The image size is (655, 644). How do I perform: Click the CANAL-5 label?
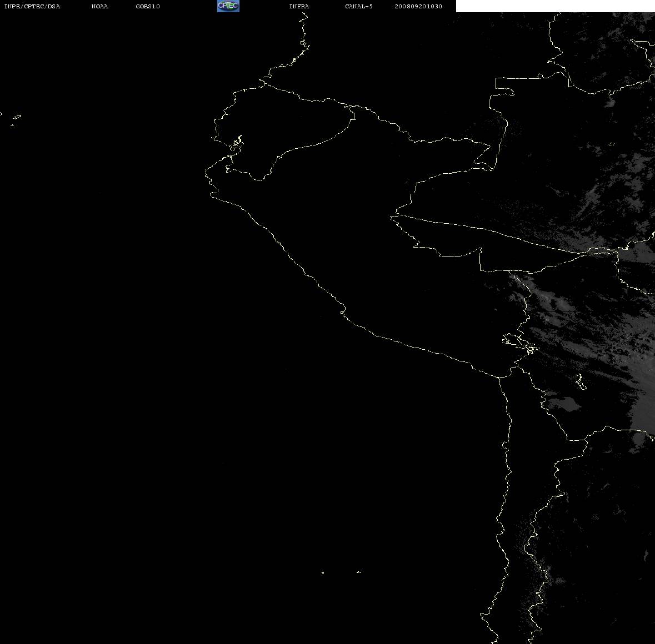point(359,6)
